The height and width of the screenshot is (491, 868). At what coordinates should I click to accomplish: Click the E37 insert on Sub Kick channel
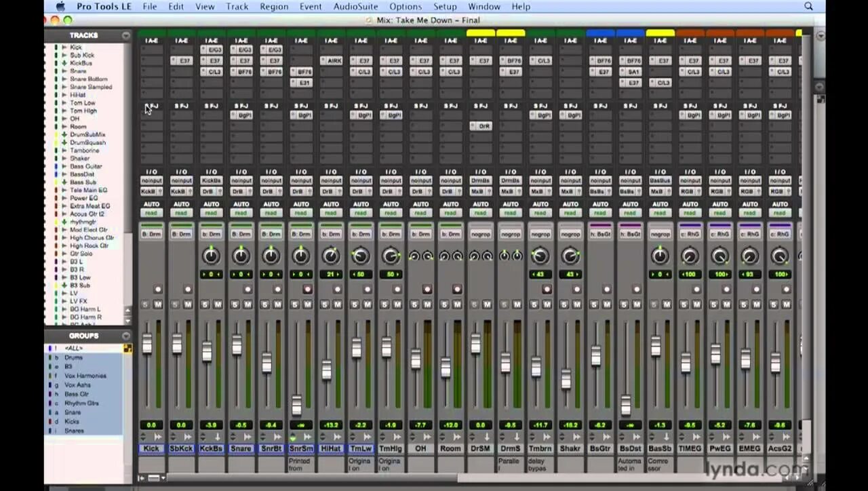182,61
